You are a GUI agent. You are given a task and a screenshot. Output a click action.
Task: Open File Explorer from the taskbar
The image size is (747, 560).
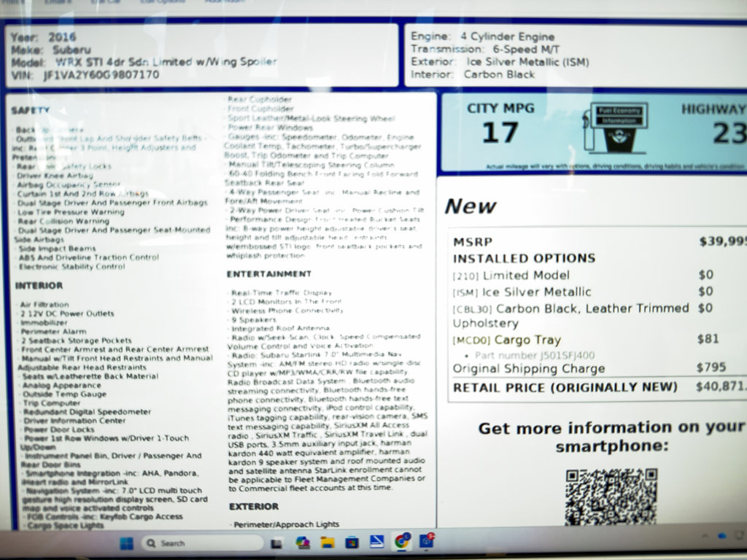(328, 542)
